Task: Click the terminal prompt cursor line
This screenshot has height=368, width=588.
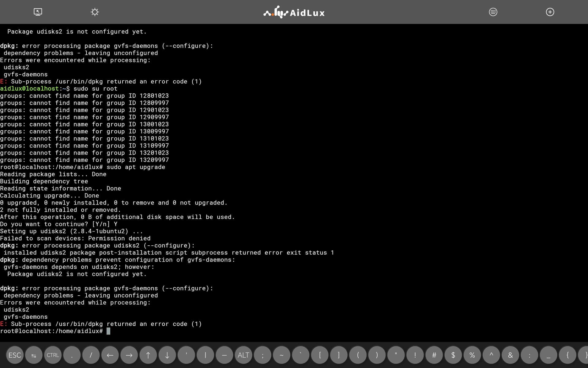Action: pos(108,331)
